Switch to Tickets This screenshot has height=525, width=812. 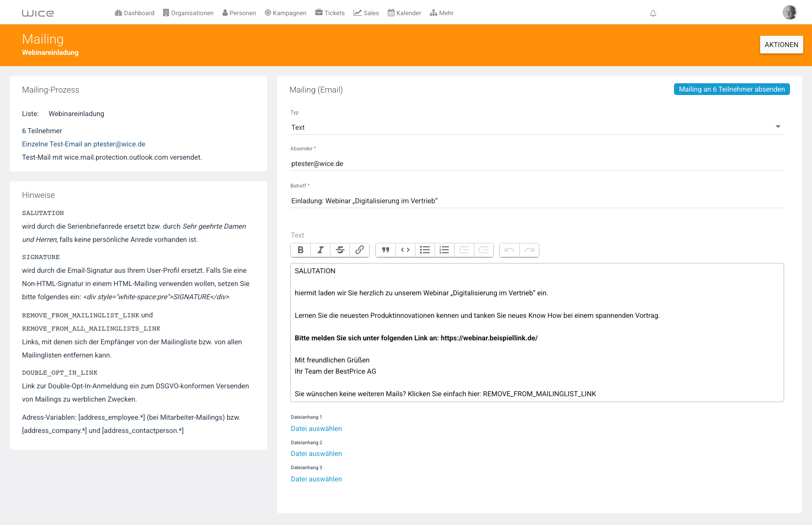coord(330,13)
